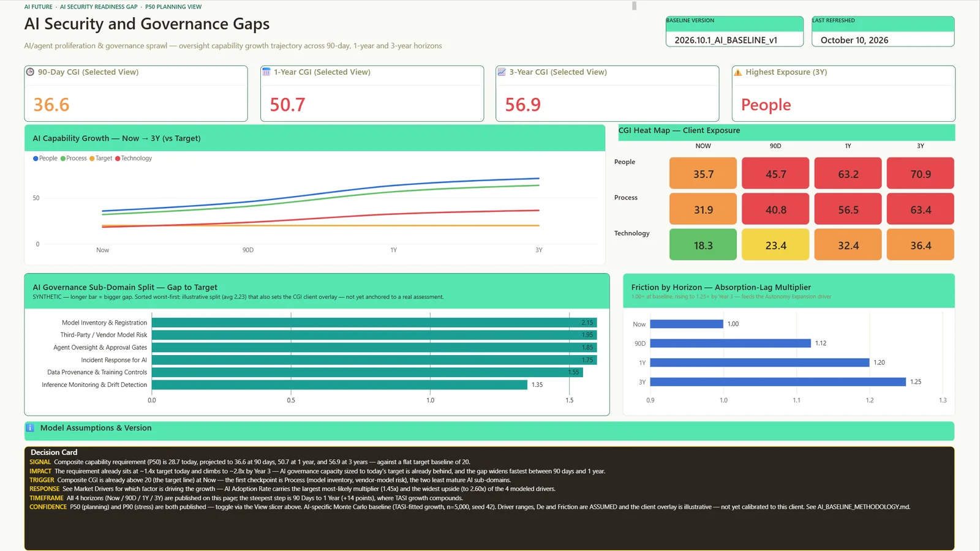Screen dimensions: 980x551
Task: Select the Technology 3Y cell 36.4
Action: 921,245
